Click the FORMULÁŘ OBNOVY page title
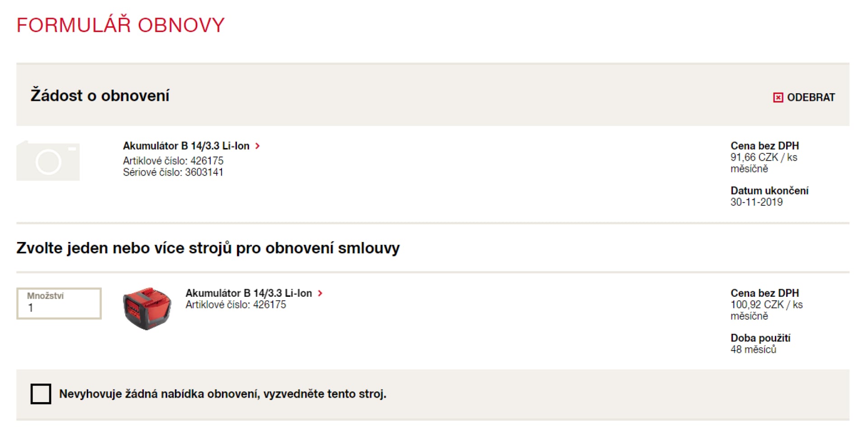 [120, 25]
